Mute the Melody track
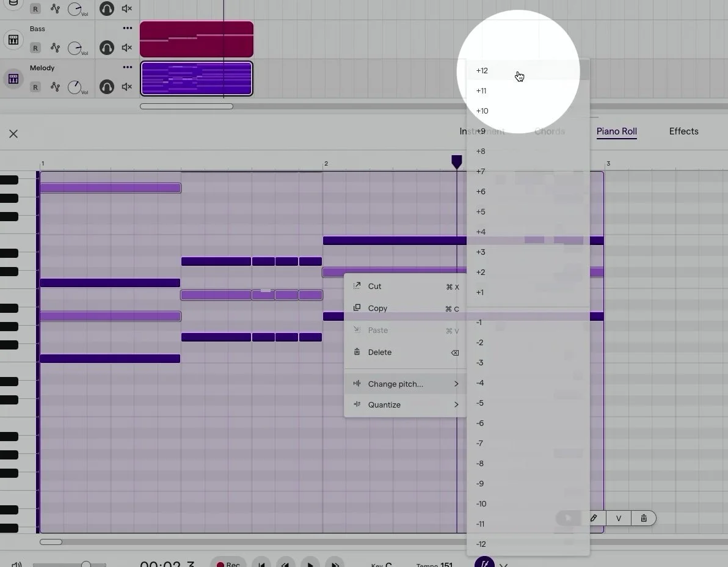728x567 pixels. click(127, 86)
